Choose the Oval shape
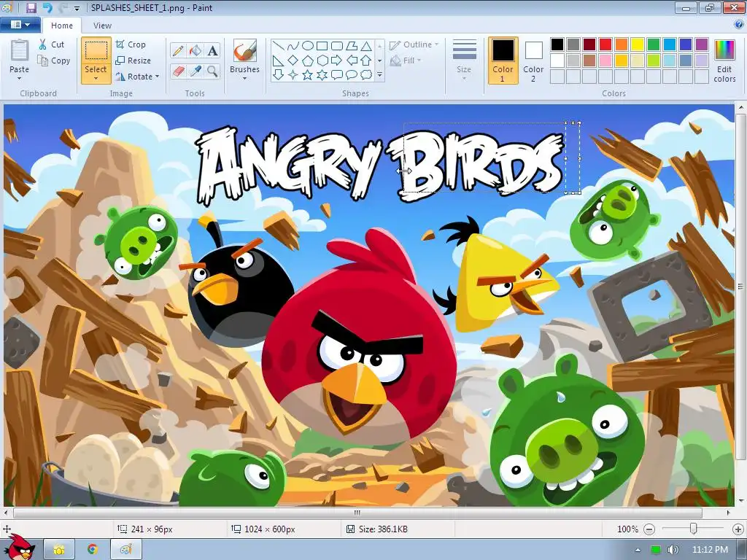The image size is (747, 560). tap(308, 46)
